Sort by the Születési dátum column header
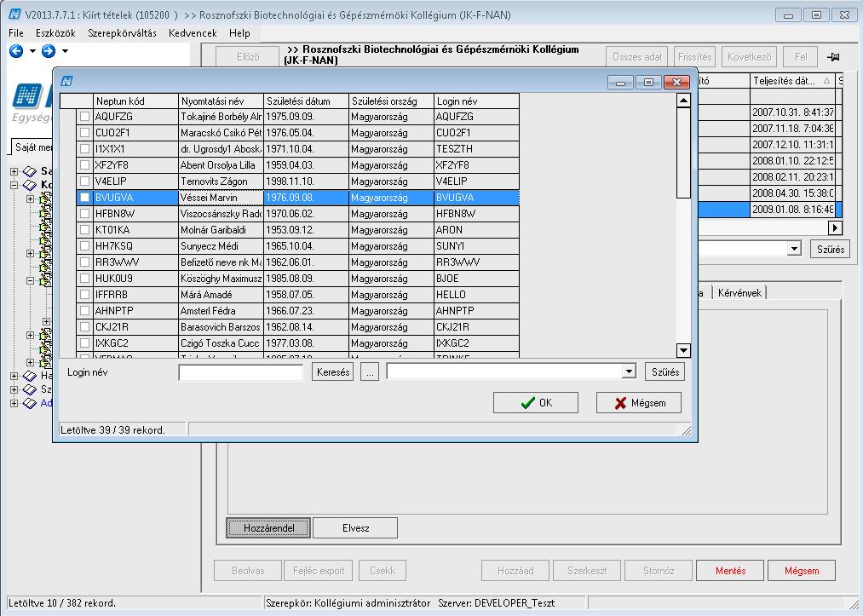Viewport: 863px width, 616px height. (x=307, y=101)
